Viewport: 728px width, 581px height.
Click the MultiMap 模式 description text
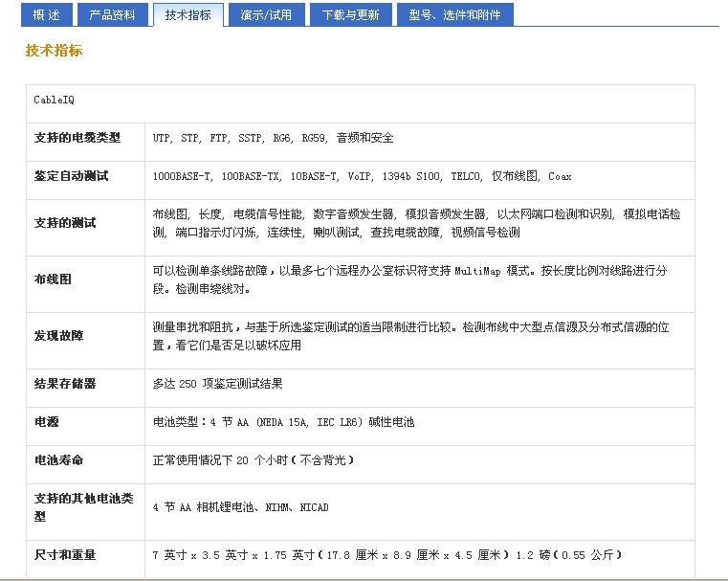(409, 279)
